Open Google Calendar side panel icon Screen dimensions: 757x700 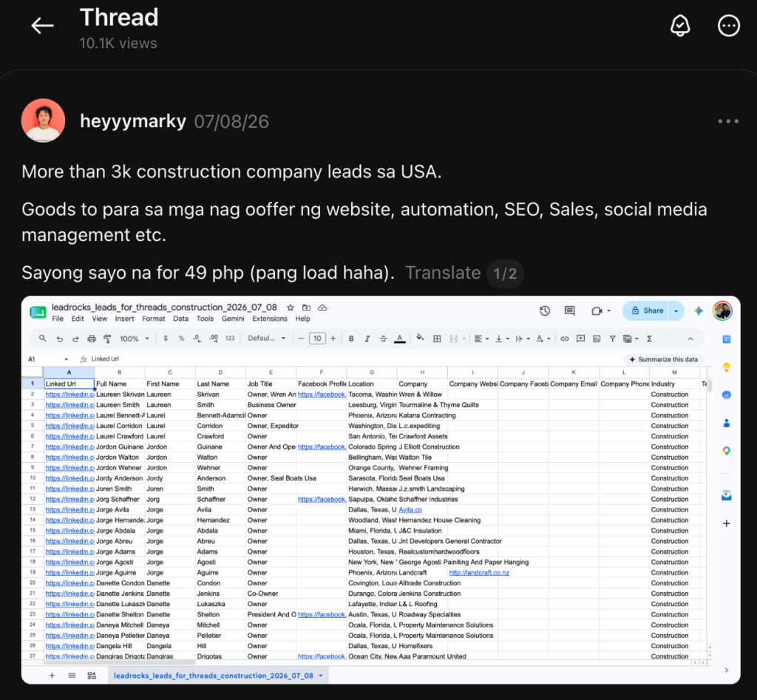[726, 339]
